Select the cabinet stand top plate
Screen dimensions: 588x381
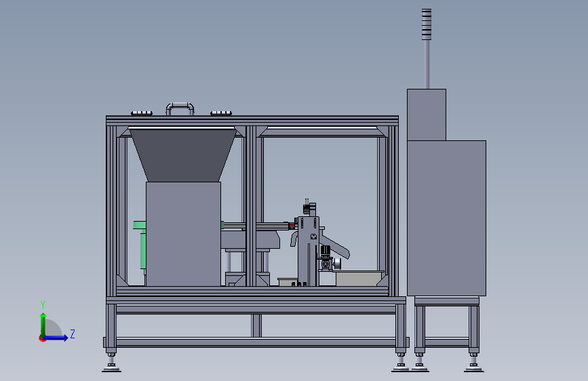point(447,300)
